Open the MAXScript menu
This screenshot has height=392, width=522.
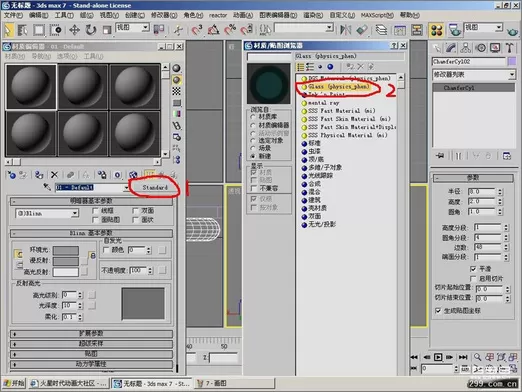pos(377,15)
